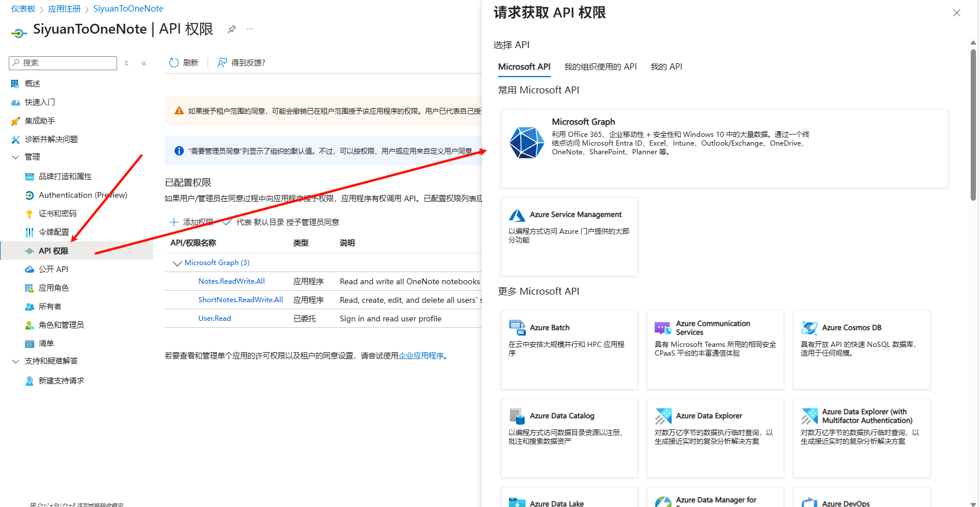980x507 pixels.
Task: Clear the sidebar search with the X icon
Action: 126,63
